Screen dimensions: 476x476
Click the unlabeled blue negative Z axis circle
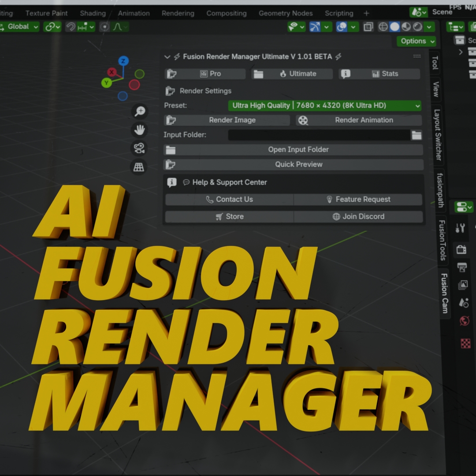pos(123,96)
